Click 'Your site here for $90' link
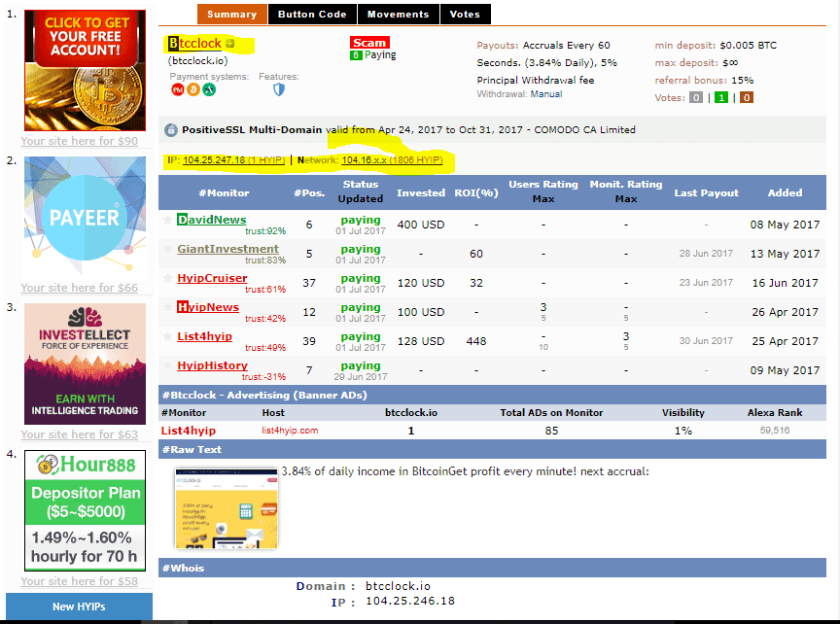Screen dimensions: 840x624 click(80, 141)
